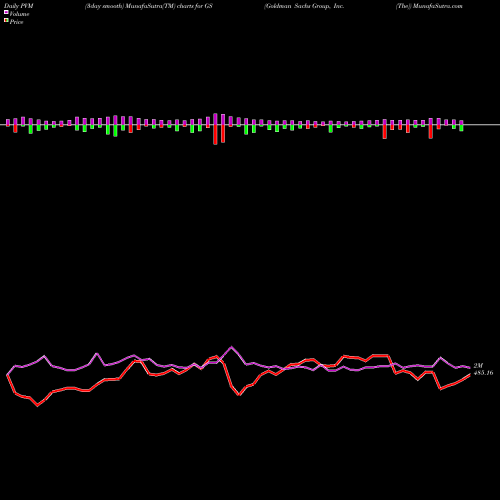This screenshot has width=500, height=500.
Task: Click the Price legend swatch
Action: click(x=6, y=21)
